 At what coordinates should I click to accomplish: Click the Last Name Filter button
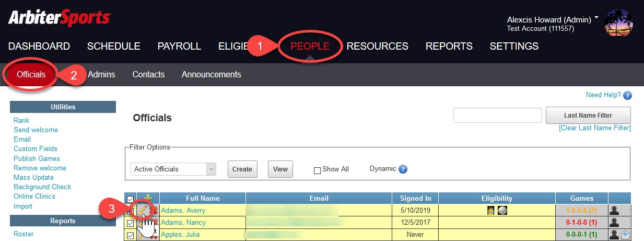[588, 115]
